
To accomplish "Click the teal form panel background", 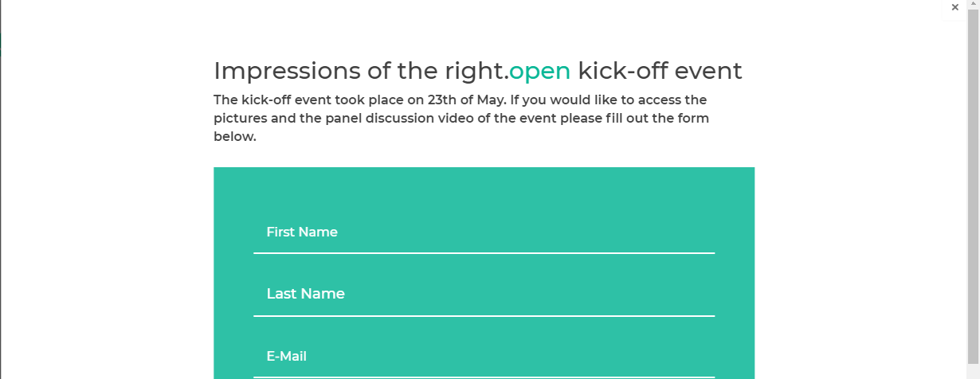I will click(484, 191).
